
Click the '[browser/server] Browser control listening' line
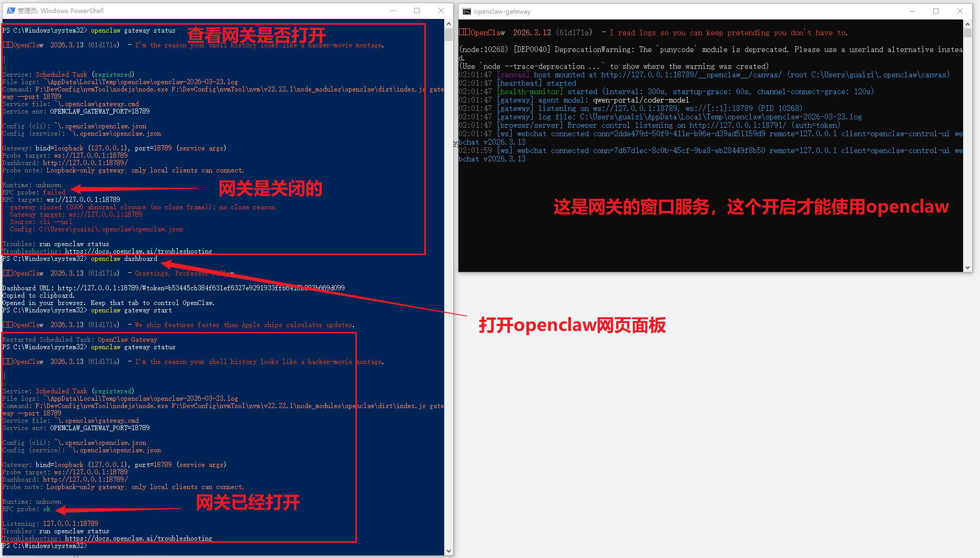click(x=649, y=125)
